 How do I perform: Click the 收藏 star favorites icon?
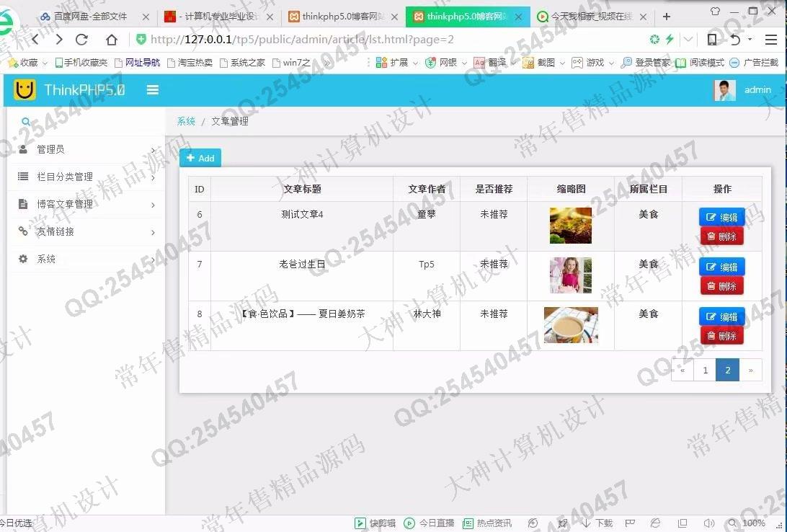coord(13,63)
